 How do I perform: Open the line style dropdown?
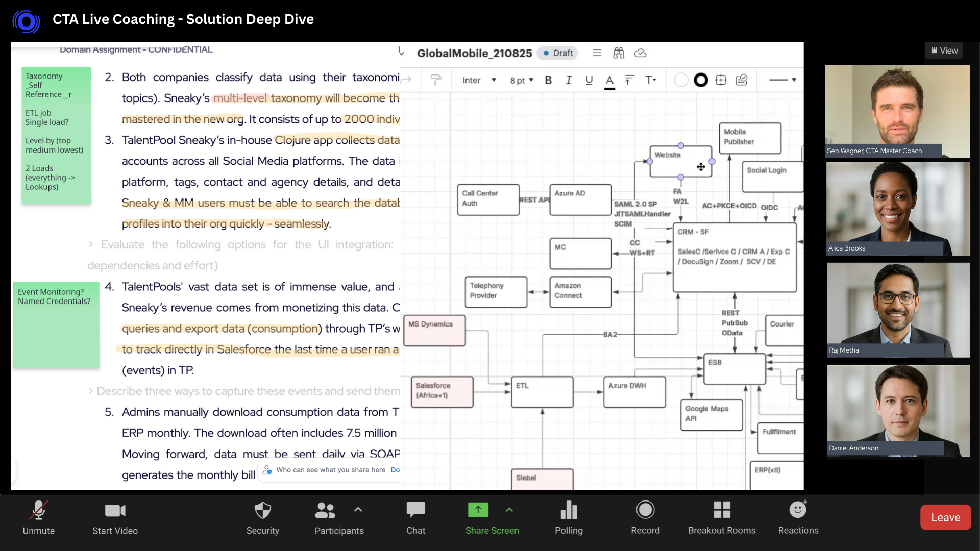(782, 80)
